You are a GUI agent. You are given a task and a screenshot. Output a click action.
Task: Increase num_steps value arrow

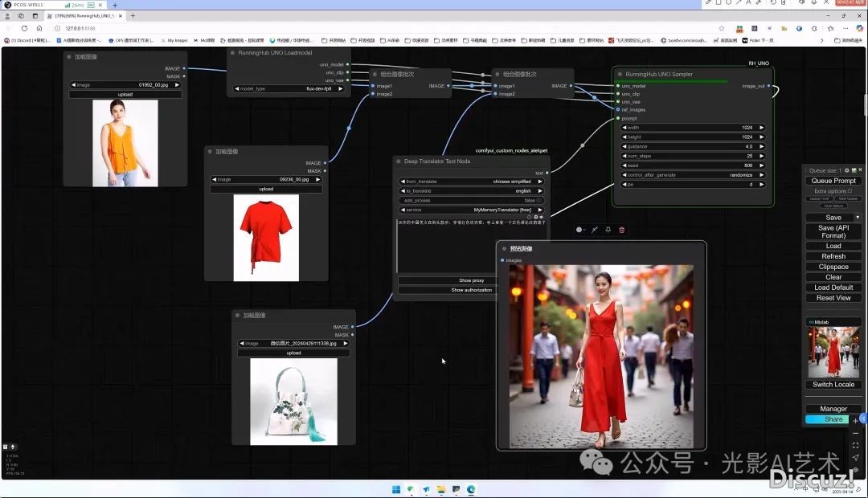[x=762, y=156]
